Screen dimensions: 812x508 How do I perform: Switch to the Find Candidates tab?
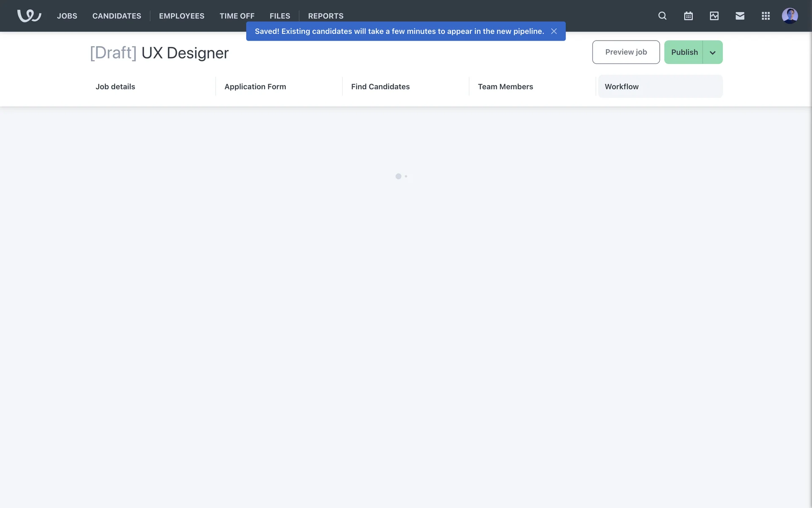tap(380, 86)
